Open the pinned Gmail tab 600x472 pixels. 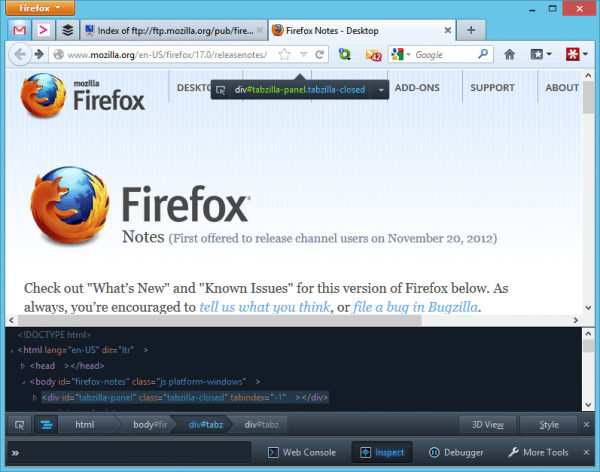20,29
